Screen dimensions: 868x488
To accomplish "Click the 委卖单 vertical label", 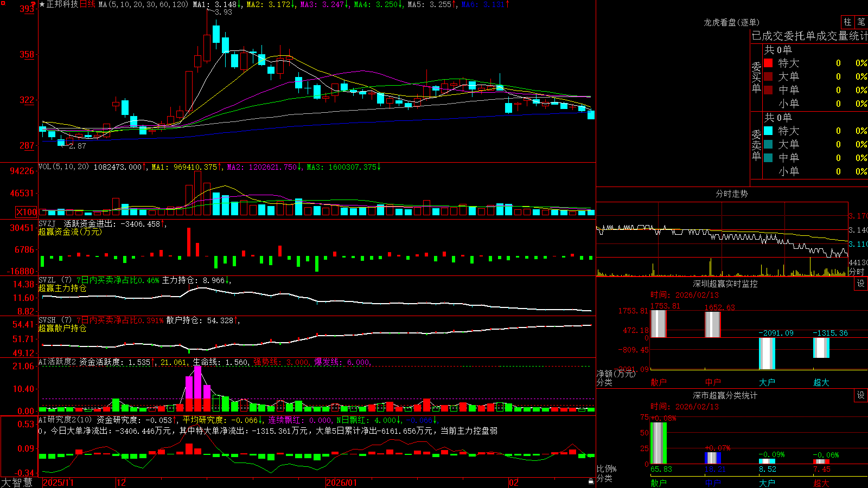I will coord(756,145).
